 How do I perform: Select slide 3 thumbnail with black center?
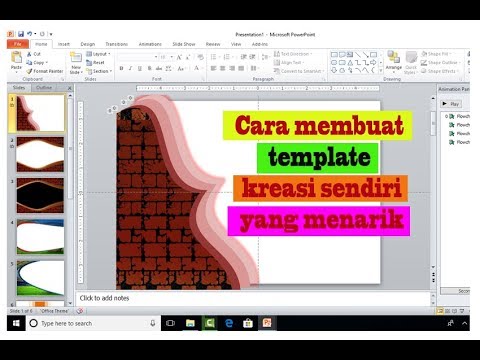[40, 195]
